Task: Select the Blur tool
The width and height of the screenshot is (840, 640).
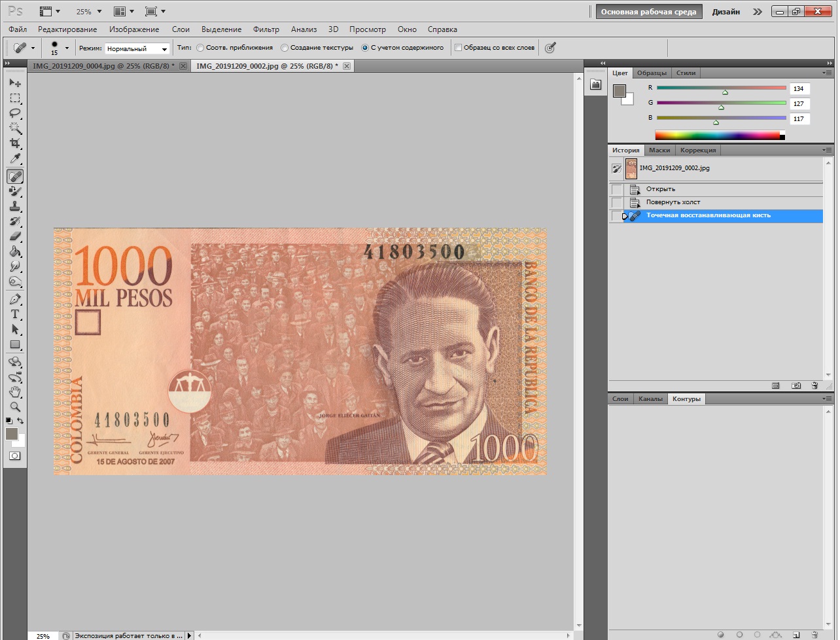Action: pos(15,266)
